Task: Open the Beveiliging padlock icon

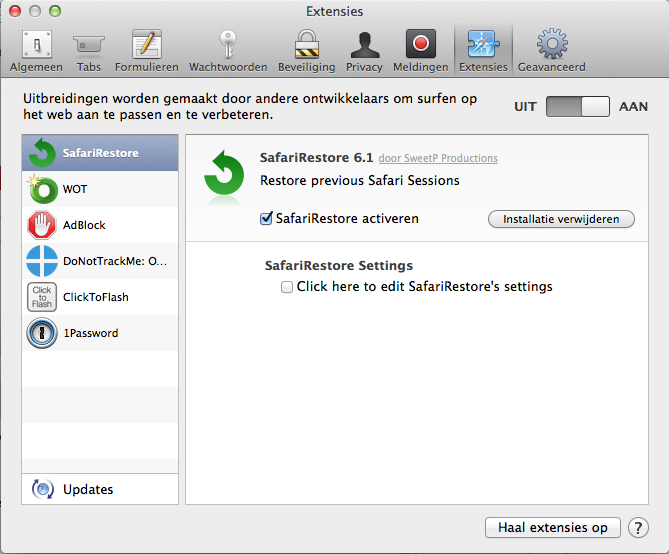Action: click(x=307, y=44)
